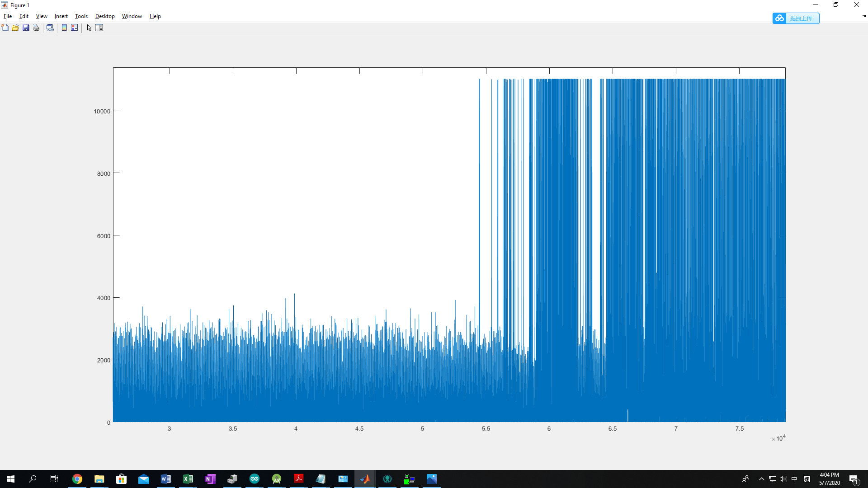Click the Open File folder icon
Viewport: 868px width, 488px height.
point(15,28)
